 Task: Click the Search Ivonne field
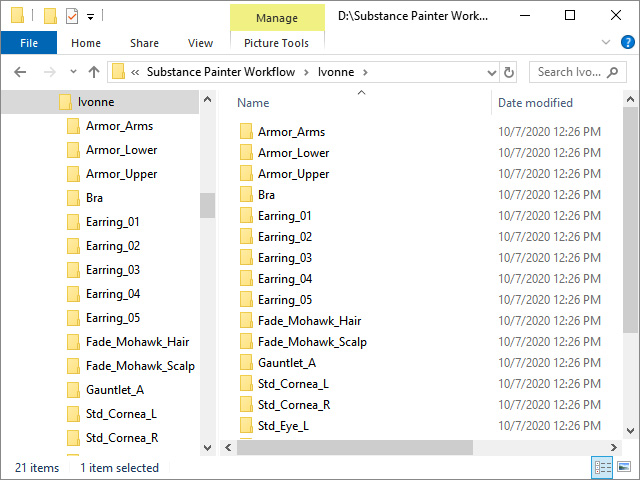click(578, 72)
